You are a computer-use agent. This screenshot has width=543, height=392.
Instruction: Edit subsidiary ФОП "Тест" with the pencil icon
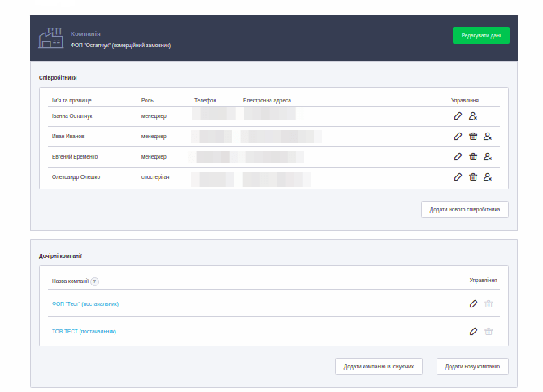[x=473, y=304]
